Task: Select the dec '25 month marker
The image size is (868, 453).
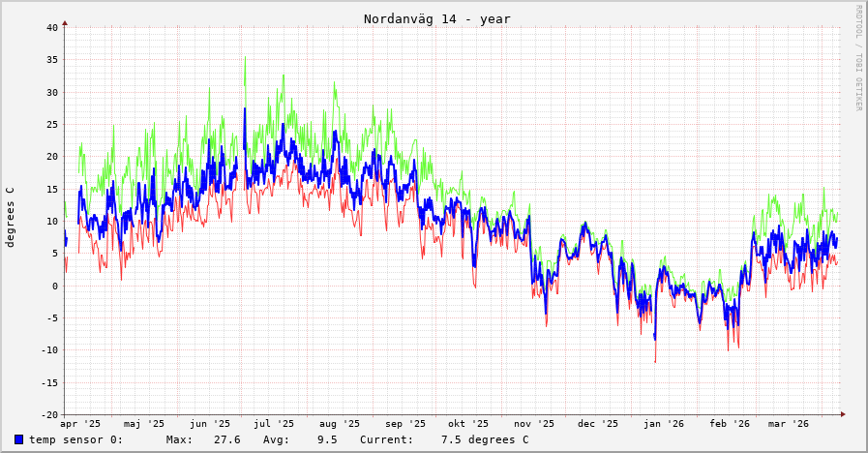Action: pyautogui.click(x=598, y=424)
